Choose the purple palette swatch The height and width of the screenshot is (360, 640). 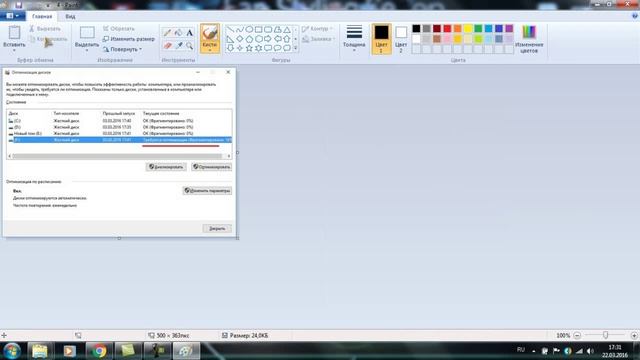click(x=509, y=29)
